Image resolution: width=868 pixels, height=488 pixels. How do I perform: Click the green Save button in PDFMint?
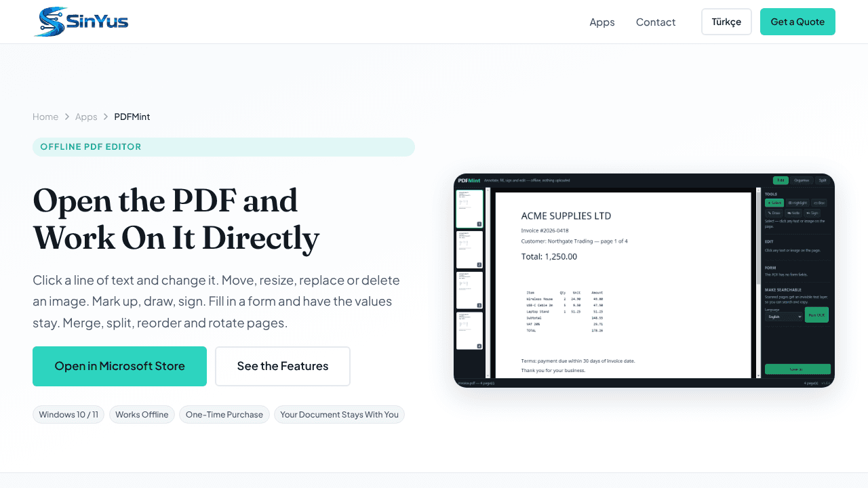pos(797,369)
